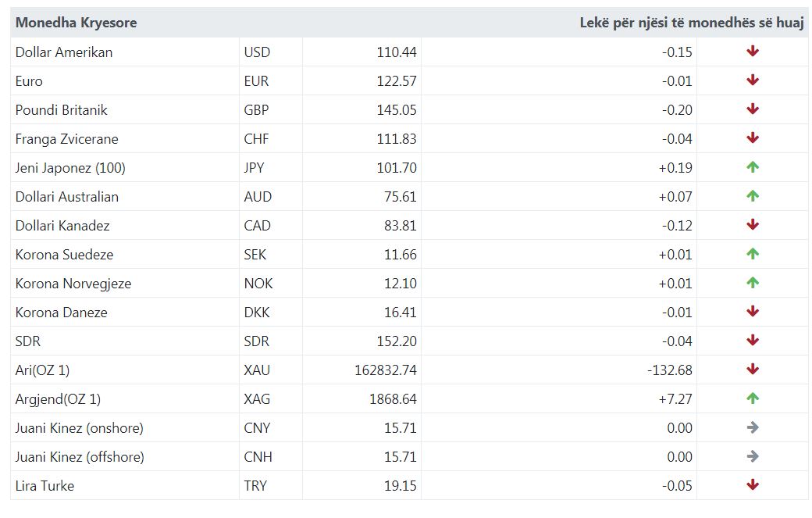Image resolution: width=812 pixels, height=518 pixels.
Task: Select the Euro currency name
Action: [29, 81]
